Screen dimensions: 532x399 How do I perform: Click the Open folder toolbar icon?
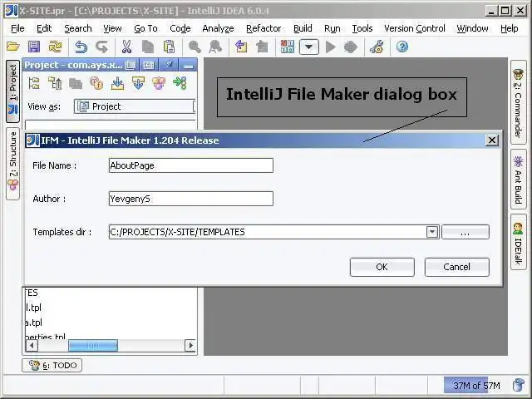click(x=13, y=47)
